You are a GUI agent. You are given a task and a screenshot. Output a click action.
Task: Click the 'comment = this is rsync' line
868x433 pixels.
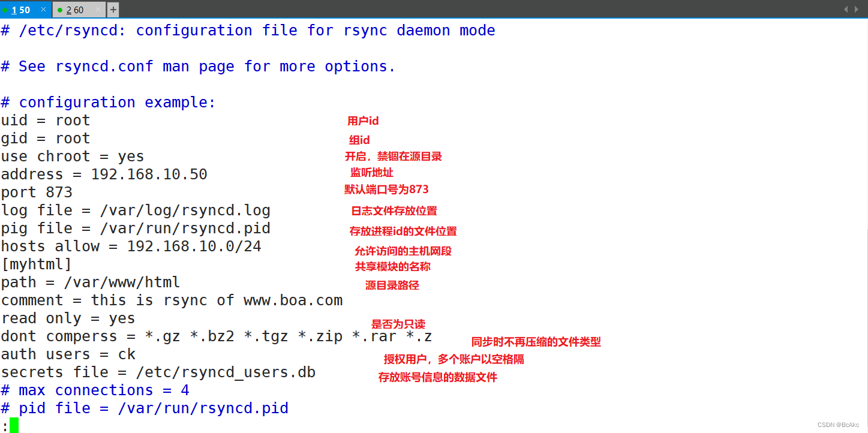[172, 300]
